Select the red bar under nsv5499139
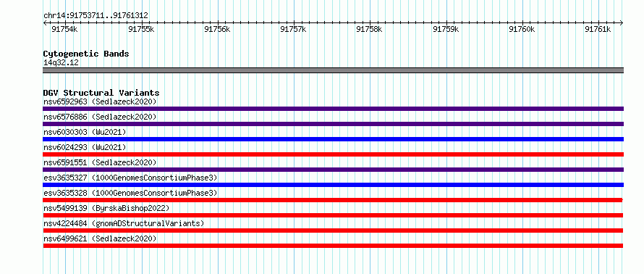The height and width of the screenshot is (274, 644). [333, 215]
